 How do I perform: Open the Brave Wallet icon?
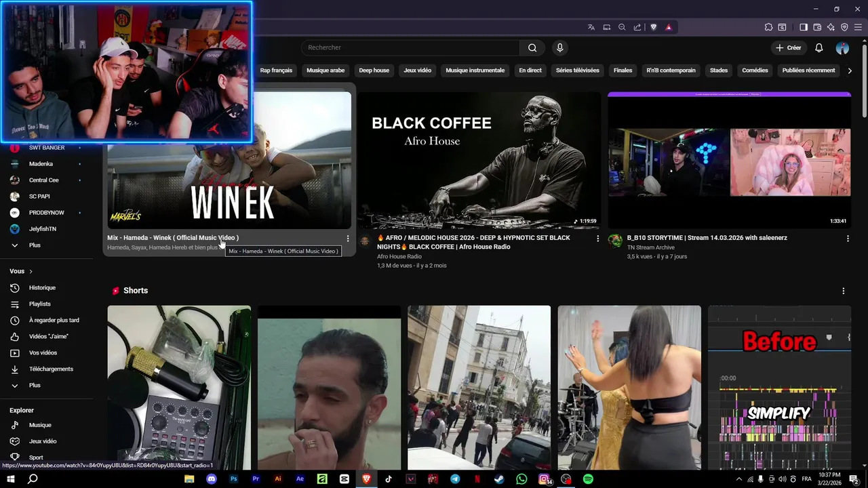(817, 27)
